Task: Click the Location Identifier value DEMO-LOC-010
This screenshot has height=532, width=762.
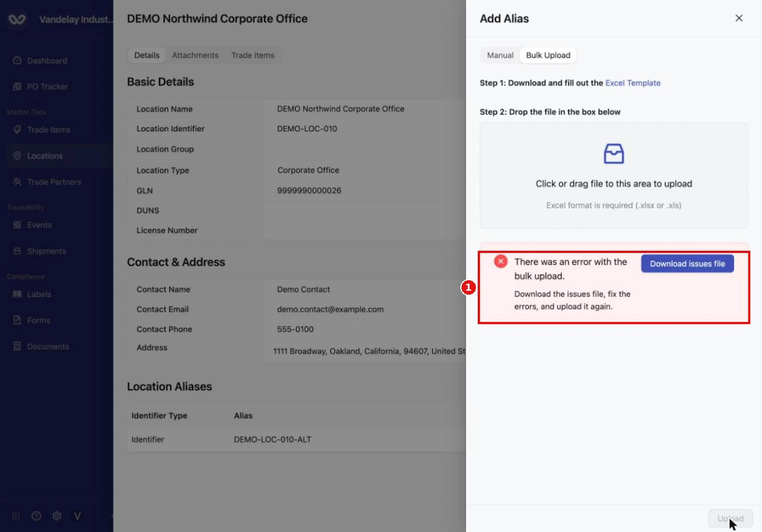Action: coord(307,129)
